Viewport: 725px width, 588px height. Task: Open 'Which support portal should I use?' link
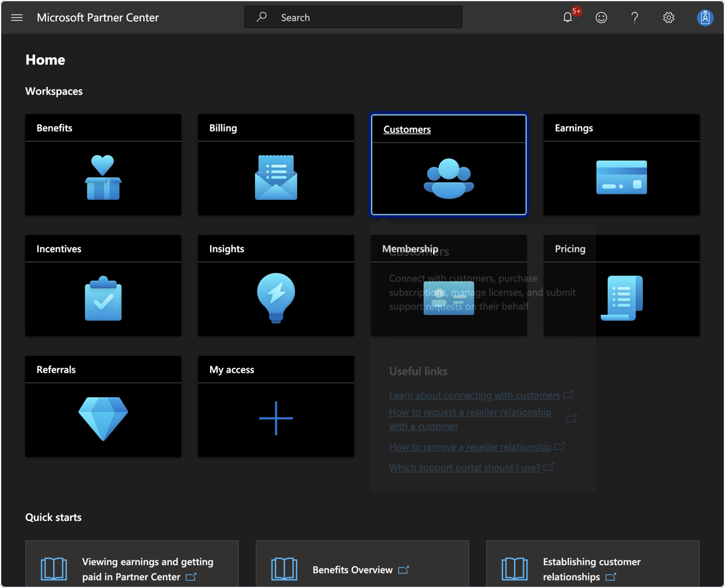(465, 467)
